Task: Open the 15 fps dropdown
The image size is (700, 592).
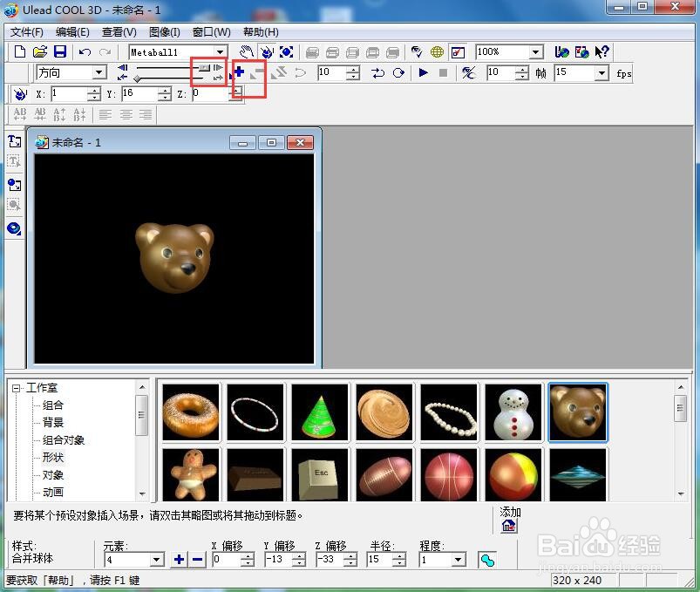Action: [x=601, y=72]
